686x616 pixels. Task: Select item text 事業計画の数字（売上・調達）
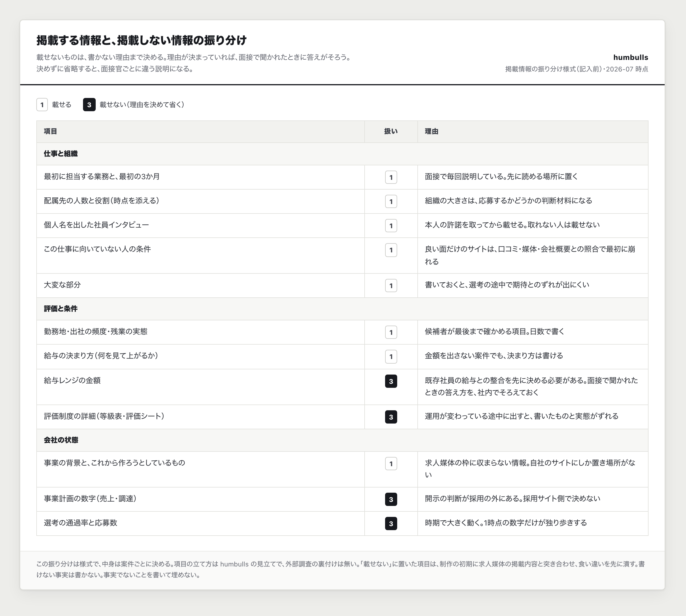point(90,499)
